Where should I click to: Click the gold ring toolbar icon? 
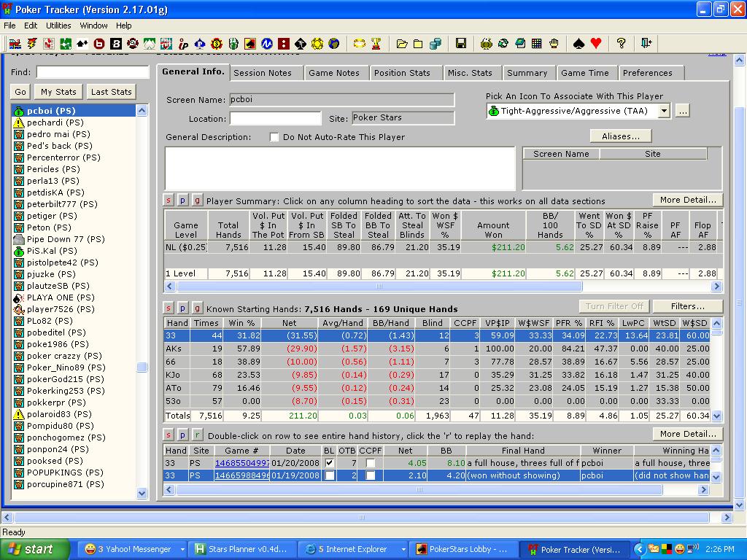(360, 44)
